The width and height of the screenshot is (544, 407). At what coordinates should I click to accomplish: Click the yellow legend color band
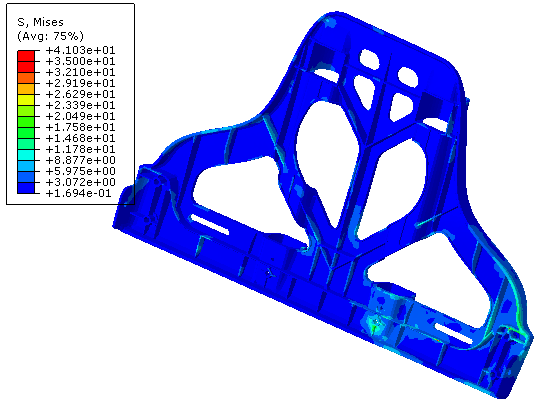pyautogui.click(x=26, y=100)
